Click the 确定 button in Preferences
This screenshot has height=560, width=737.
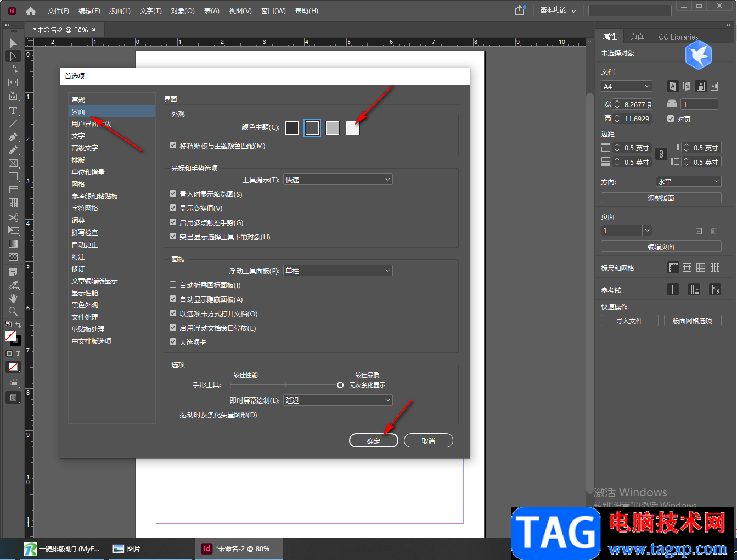click(x=374, y=441)
